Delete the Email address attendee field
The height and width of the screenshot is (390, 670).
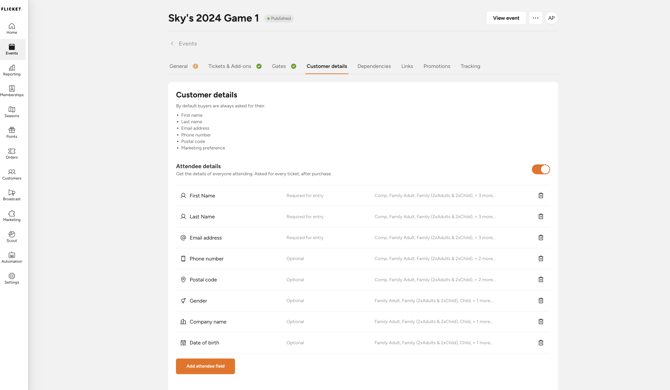click(x=541, y=238)
